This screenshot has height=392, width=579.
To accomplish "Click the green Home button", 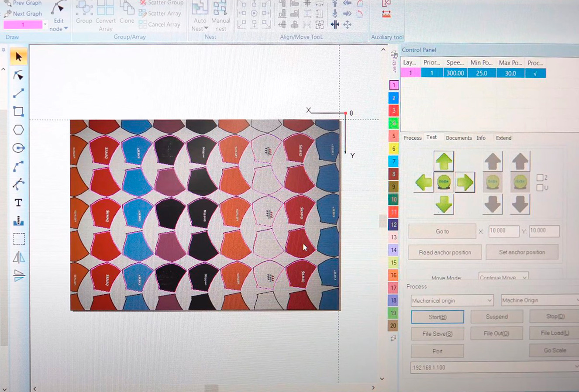I will pyautogui.click(x=444, y=182).
